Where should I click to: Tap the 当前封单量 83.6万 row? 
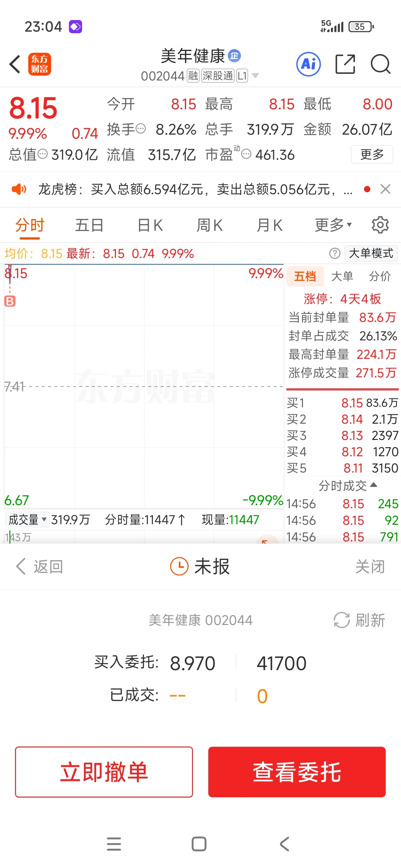pyautogui.click(x=342, y=317)
